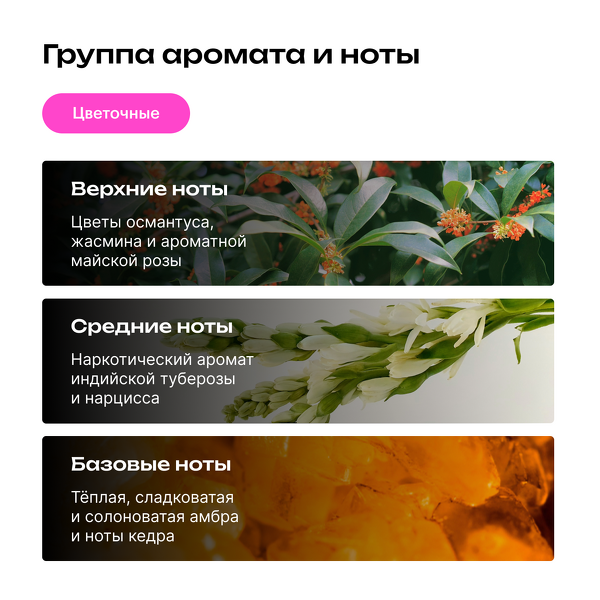600x600 pixels.
Task: Click the Верхние ноты title text
Action: pos(149,189)
